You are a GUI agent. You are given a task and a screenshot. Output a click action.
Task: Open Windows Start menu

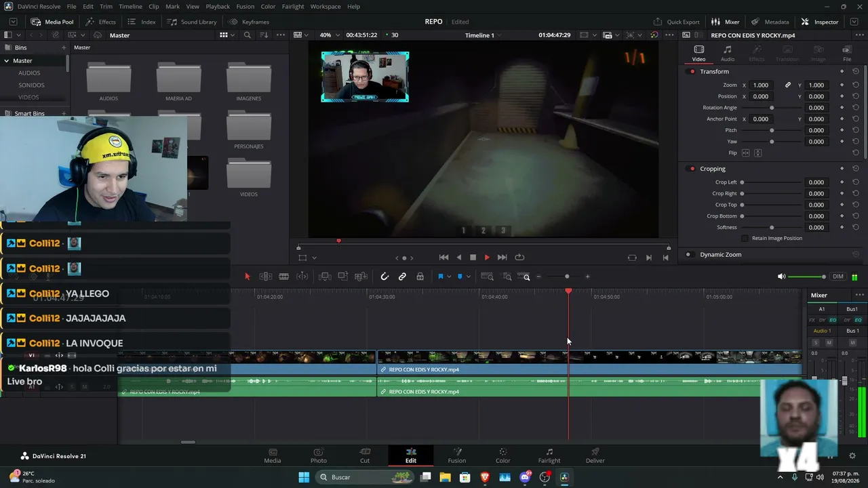click(304, 477)
